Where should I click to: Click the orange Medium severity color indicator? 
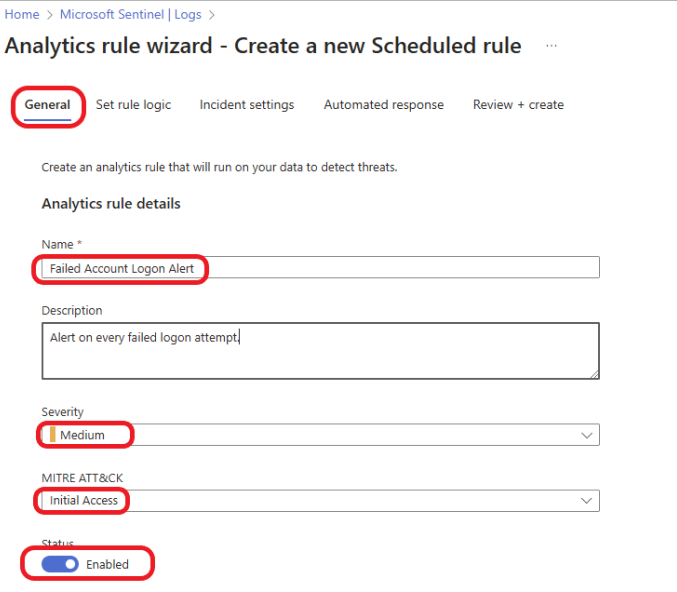53,434
